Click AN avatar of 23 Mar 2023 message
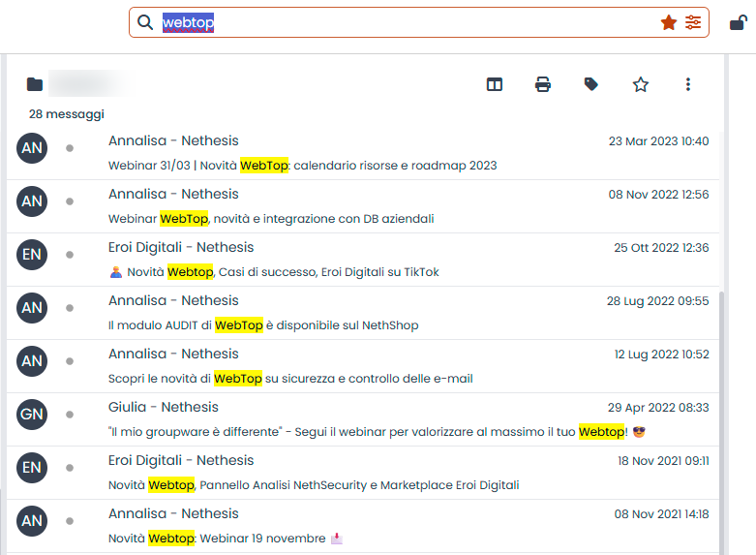This screenshot has height=555, width=756. click(32, 148)
